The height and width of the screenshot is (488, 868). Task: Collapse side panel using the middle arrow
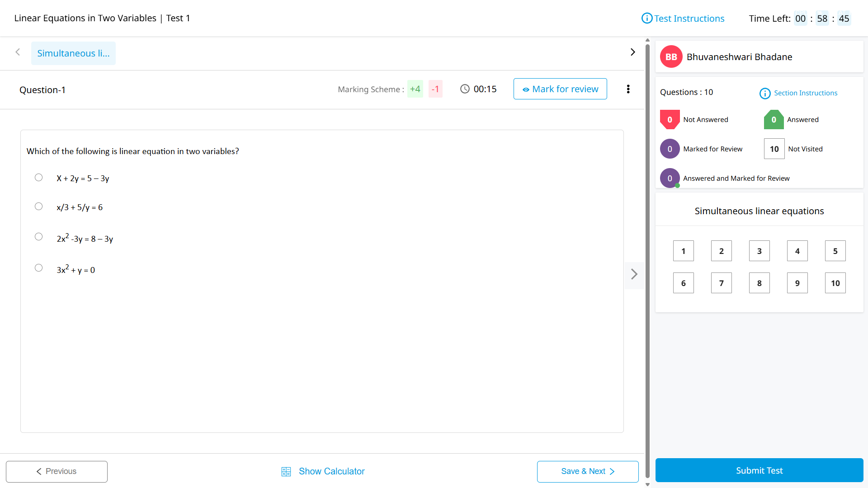(x=634, y=274)
